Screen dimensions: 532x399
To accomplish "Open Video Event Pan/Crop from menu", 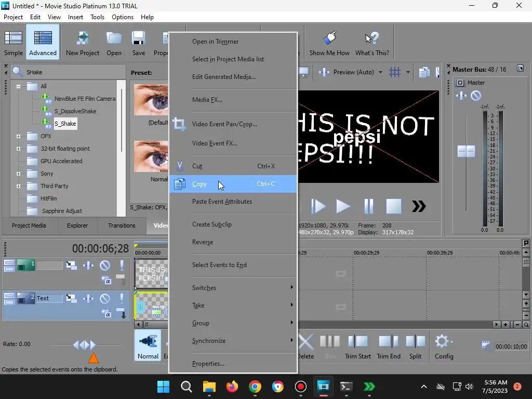I will point(233,124).
